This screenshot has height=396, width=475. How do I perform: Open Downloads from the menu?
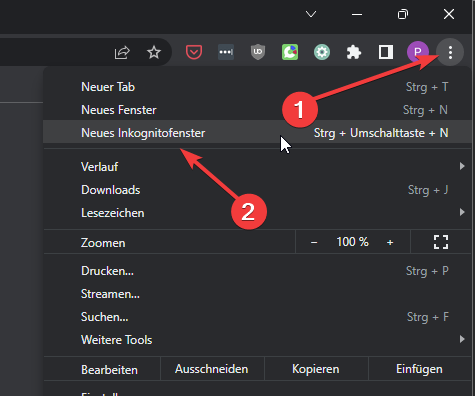(257, 190)
